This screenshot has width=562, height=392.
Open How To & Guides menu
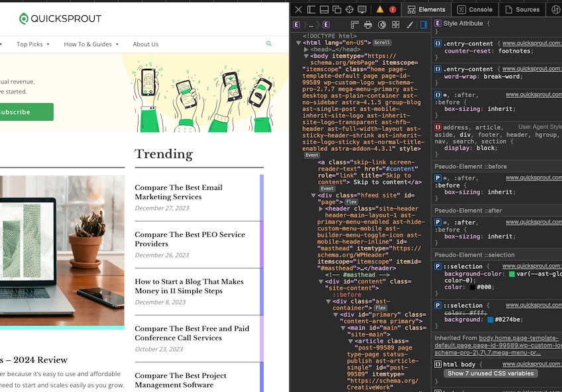[91, 44]
